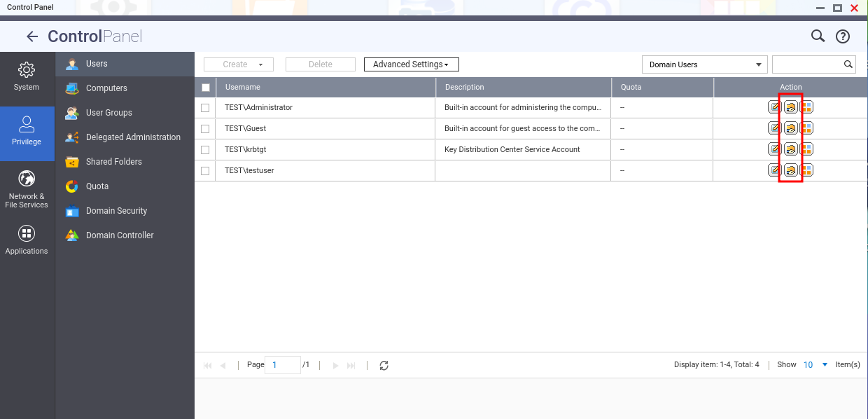Viewport: 868px width, 419px height.
Task: Toggle the select-all checkbox in header
Action: pos(205,88)
